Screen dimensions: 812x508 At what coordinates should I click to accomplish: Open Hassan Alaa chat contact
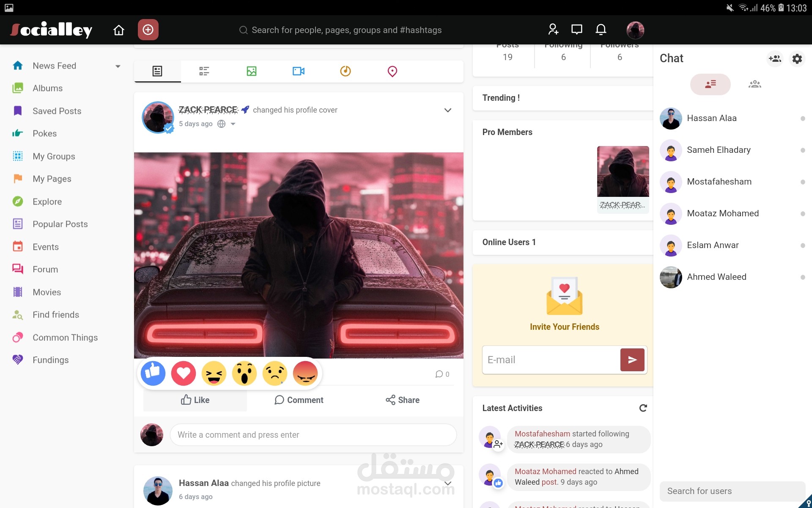click(711, 118)
